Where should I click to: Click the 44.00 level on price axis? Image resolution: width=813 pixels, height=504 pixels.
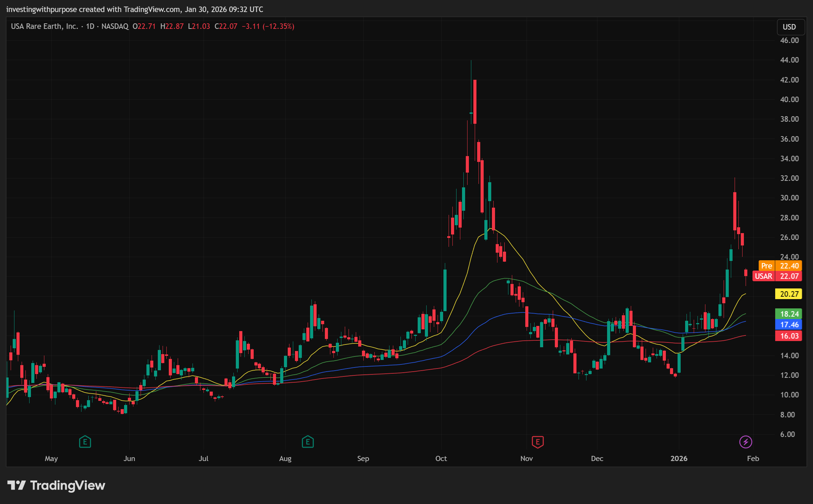789,60
